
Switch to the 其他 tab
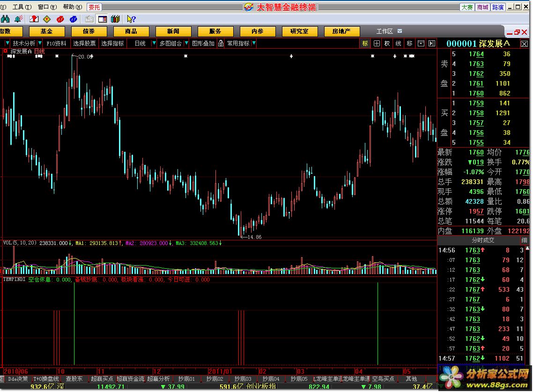point(411,379)
